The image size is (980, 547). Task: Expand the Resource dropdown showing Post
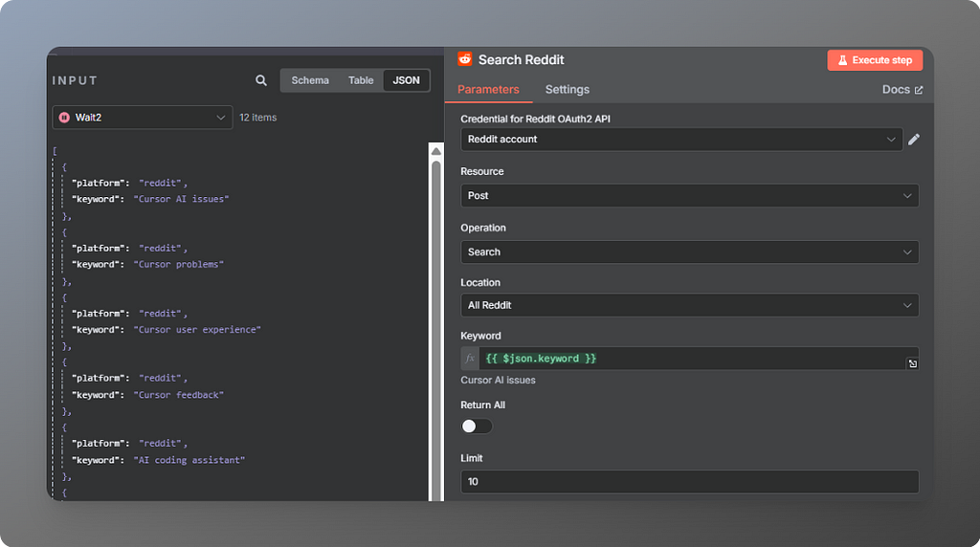689,195
